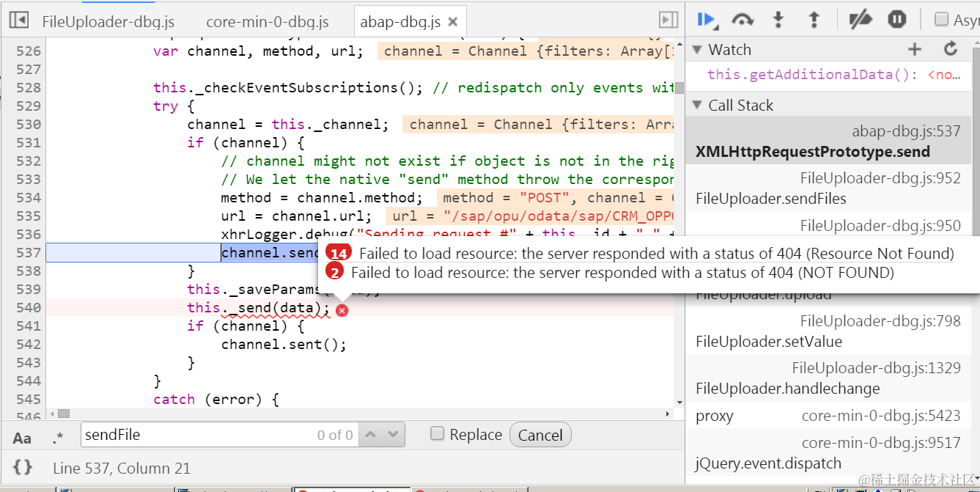
Task: Collapse the Call Stack section
Action: [696, 105]
